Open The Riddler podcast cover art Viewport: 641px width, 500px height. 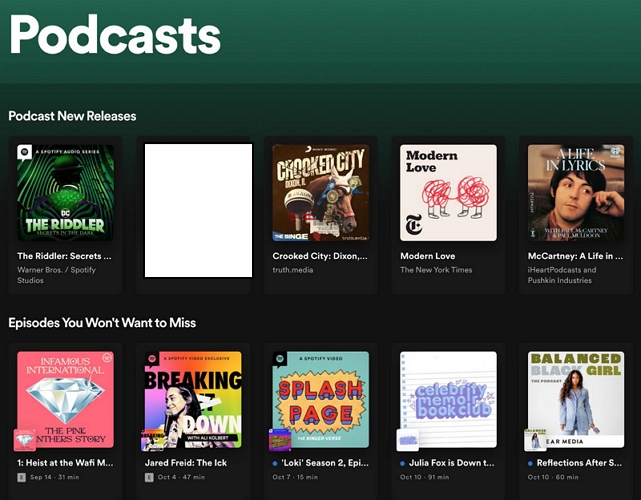coord(65,193)
